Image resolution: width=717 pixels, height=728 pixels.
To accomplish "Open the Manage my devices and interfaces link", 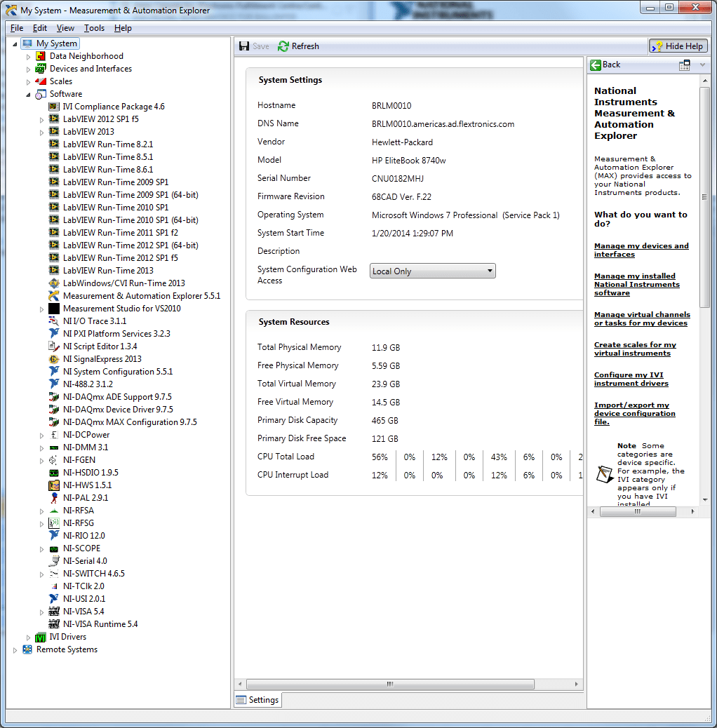I will (x=641, y=250).
